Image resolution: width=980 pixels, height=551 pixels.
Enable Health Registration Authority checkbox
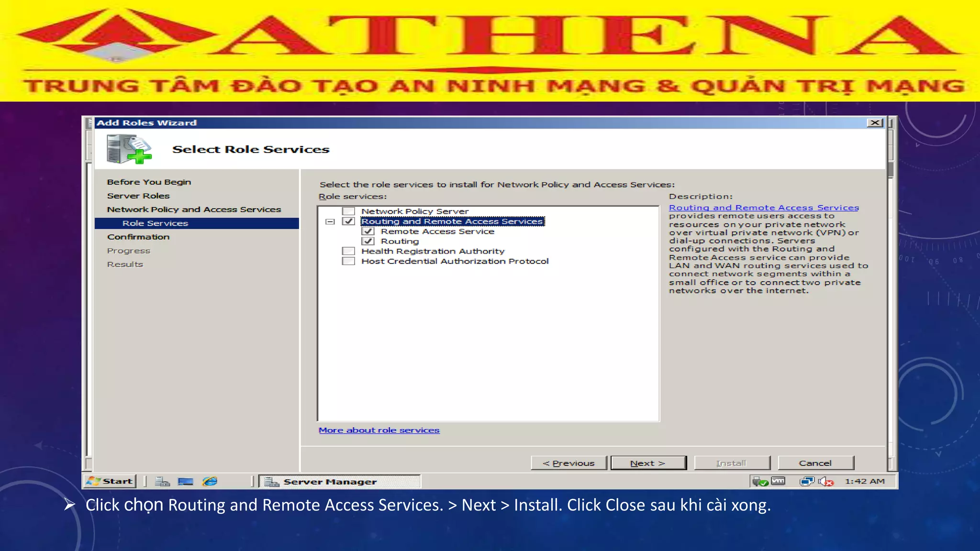coord(348,251)
